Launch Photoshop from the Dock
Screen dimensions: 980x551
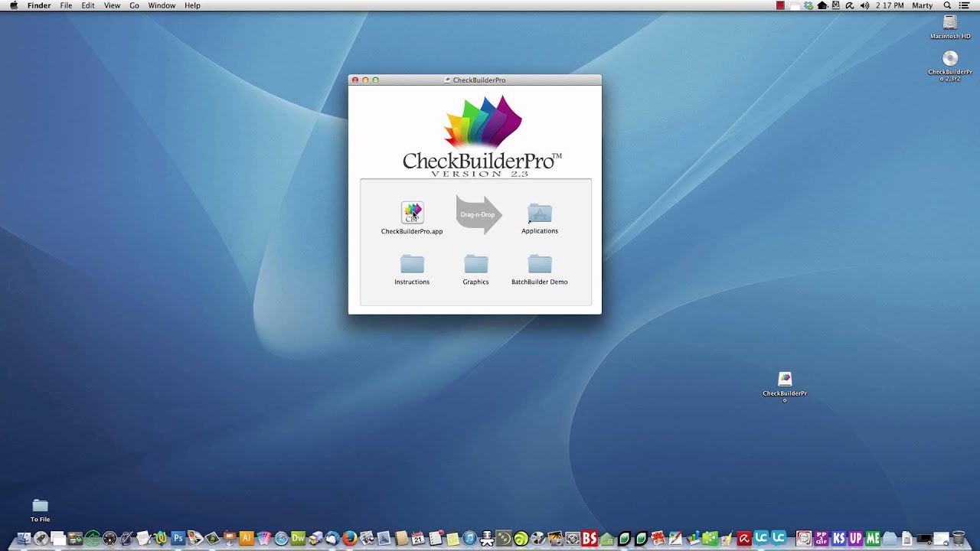pyautogui.click(x=178, y=538)
